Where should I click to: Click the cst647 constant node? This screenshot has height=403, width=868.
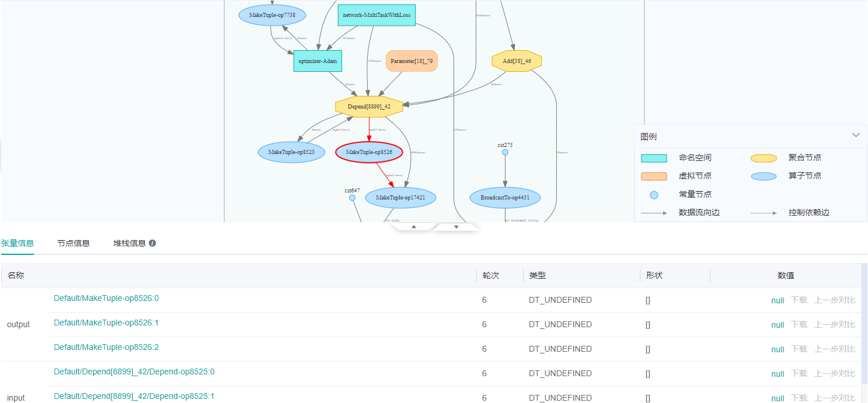pos(351,198)
